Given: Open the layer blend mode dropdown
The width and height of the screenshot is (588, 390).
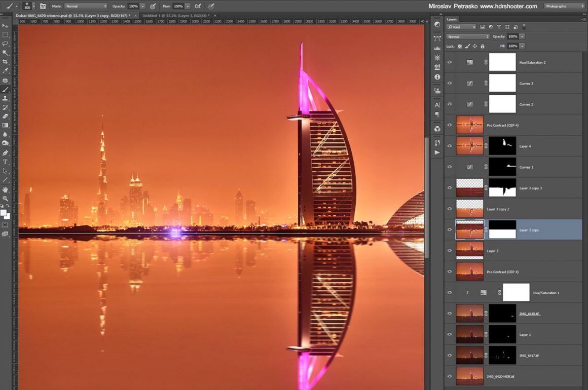Looking at the screenshot, I should [468, 36].
